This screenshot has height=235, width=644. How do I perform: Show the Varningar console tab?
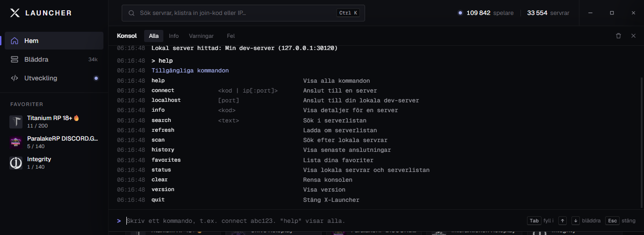click(201, 36)
